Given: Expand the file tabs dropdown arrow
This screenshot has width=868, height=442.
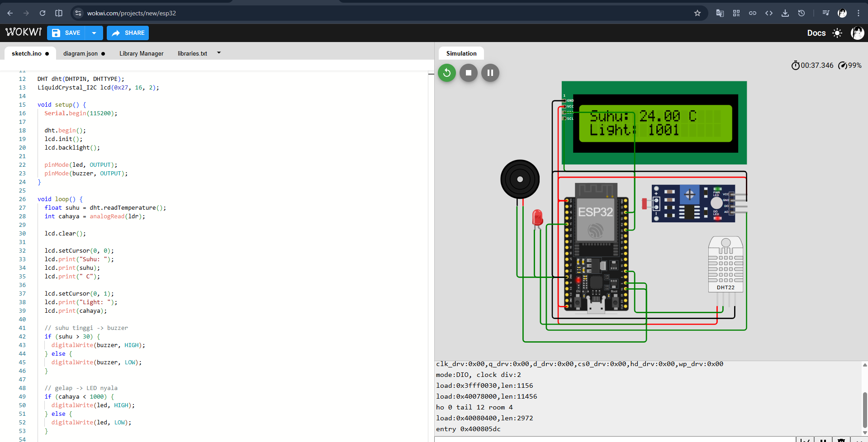Looking at the screenshot, I should tap(219, 53).
